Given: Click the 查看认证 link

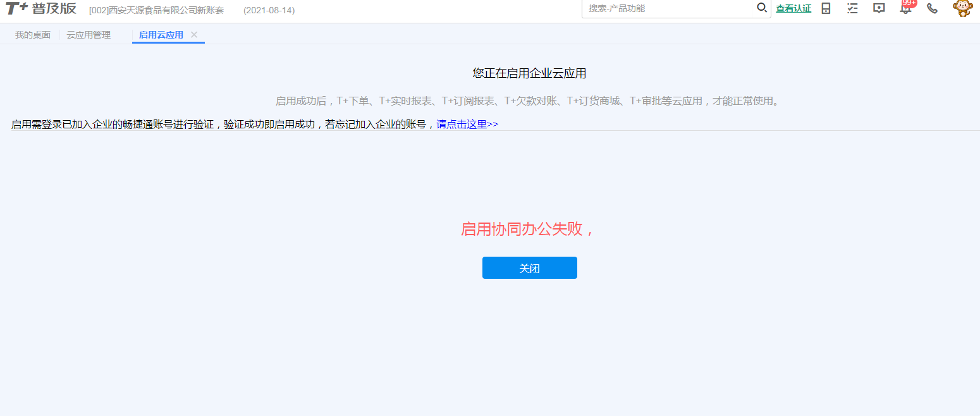Looking at the screenshot, I should 793,9.
